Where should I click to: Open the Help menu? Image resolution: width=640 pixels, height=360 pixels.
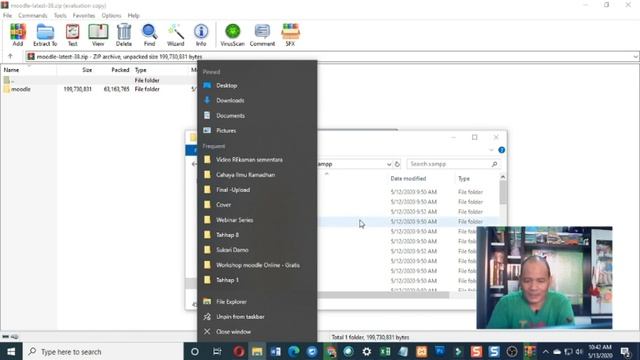133,16
